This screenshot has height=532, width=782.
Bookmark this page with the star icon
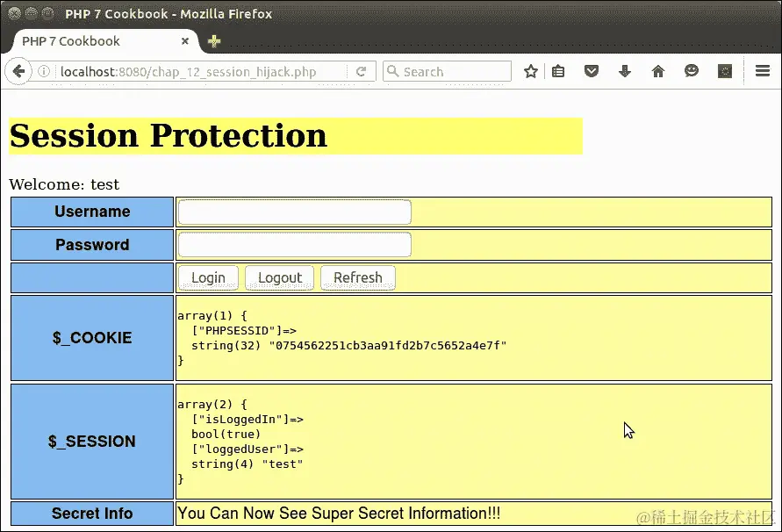coord(531,71)
